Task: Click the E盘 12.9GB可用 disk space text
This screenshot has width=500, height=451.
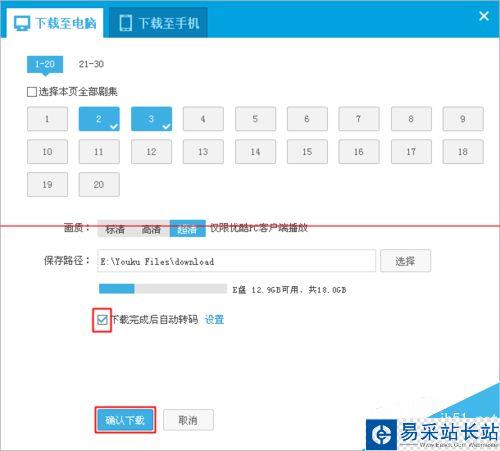Action: pyautogui.click(x=289, y=290)
